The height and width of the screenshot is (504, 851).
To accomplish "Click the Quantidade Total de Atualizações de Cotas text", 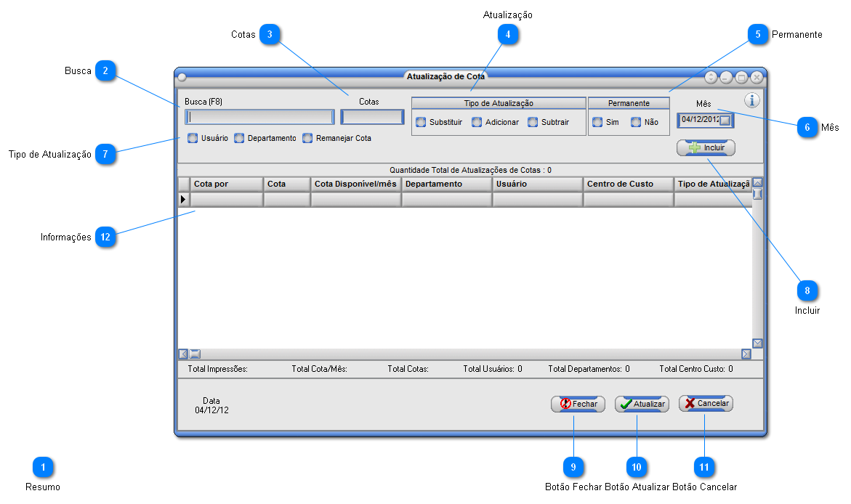I will pyautogui.click(x=470, y=170).
